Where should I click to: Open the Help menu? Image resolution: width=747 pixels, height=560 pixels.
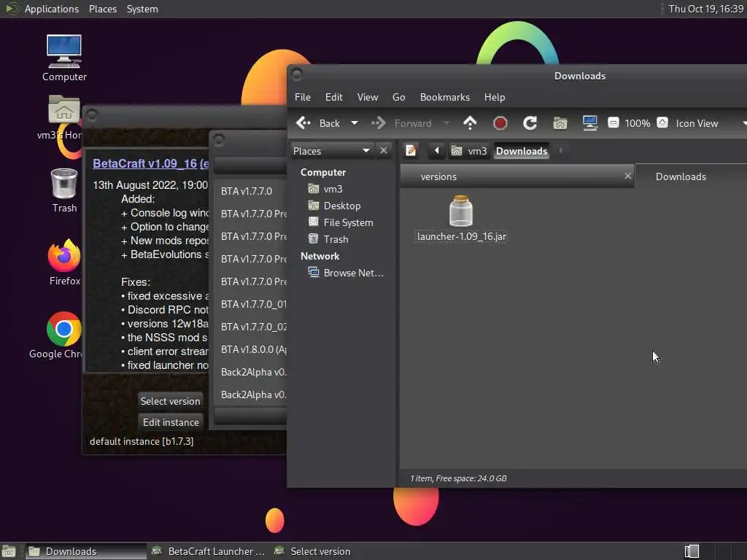[x=495, y=97]
